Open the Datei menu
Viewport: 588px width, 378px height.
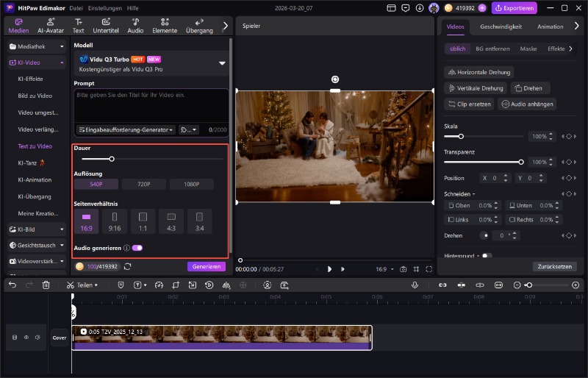(76, 8)
